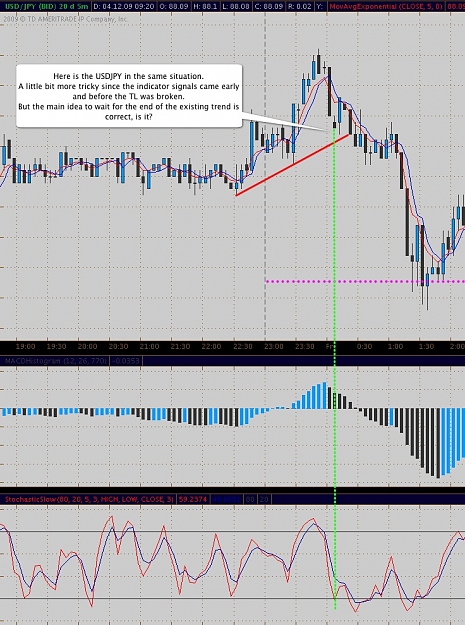Click the 20:30 time axis label
This screenshot has height=625, width=465.
click(118, 346)
